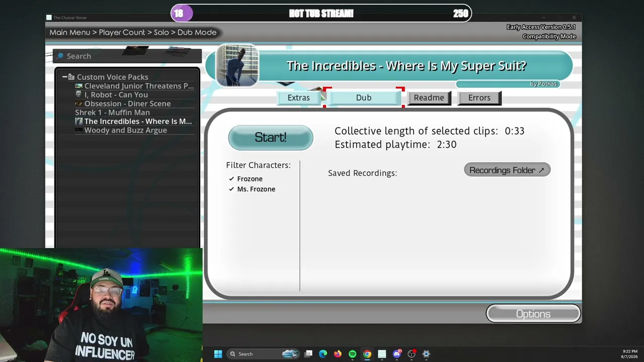Go back to Main Menu breadcrumb
The image size is (644, 362).
70,32
